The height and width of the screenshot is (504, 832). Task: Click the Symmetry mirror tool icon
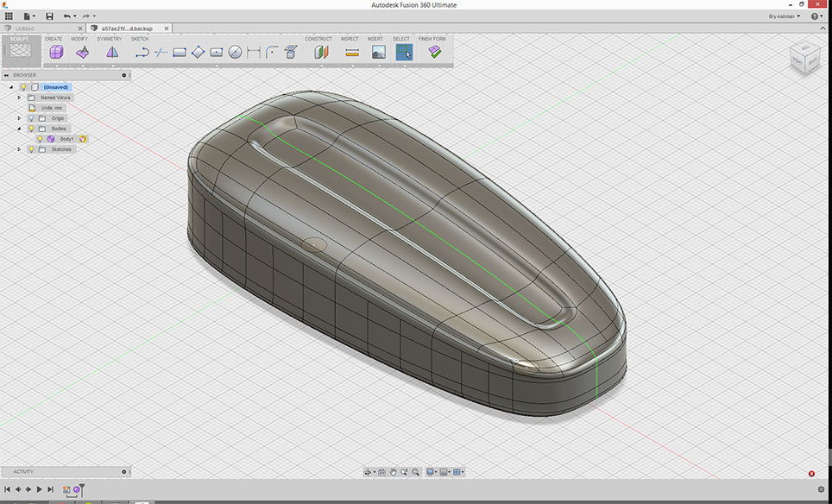[112, 52]
